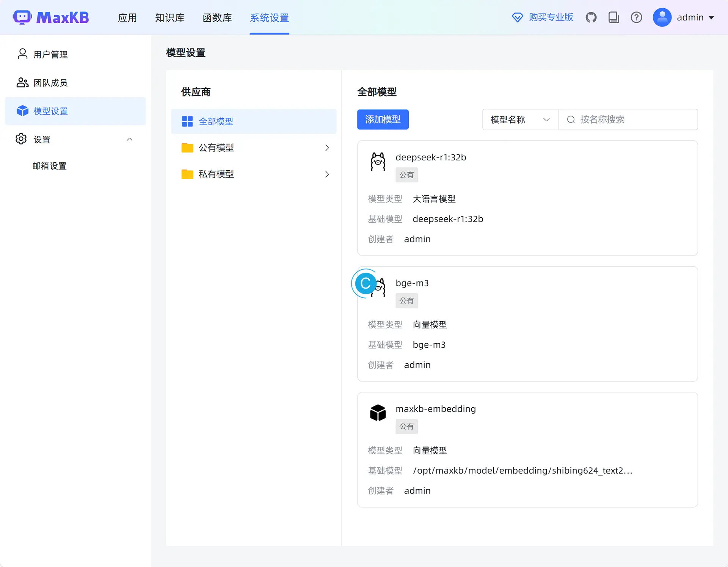The height and width of the screenshot is (567, 728).
Task: Open the 系统设置 tab
Action: [x=269, y=17]
